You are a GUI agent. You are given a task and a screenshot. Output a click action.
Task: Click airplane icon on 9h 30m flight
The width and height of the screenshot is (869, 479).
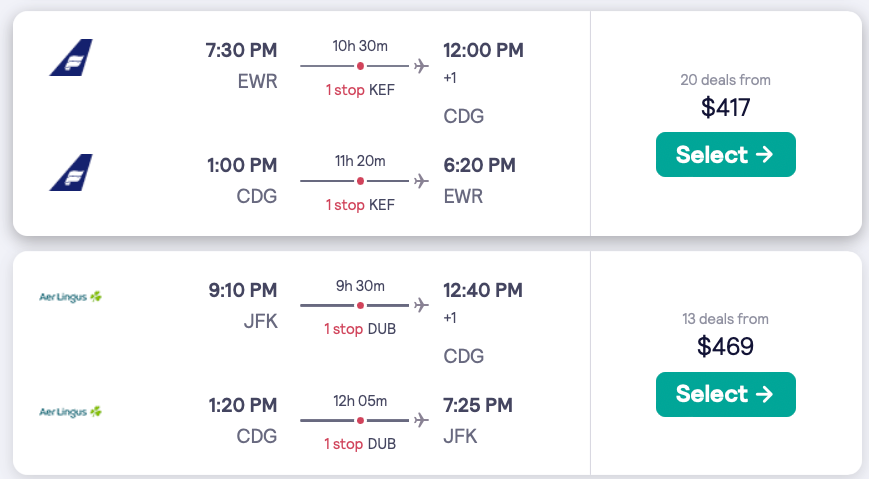point(420,305)
